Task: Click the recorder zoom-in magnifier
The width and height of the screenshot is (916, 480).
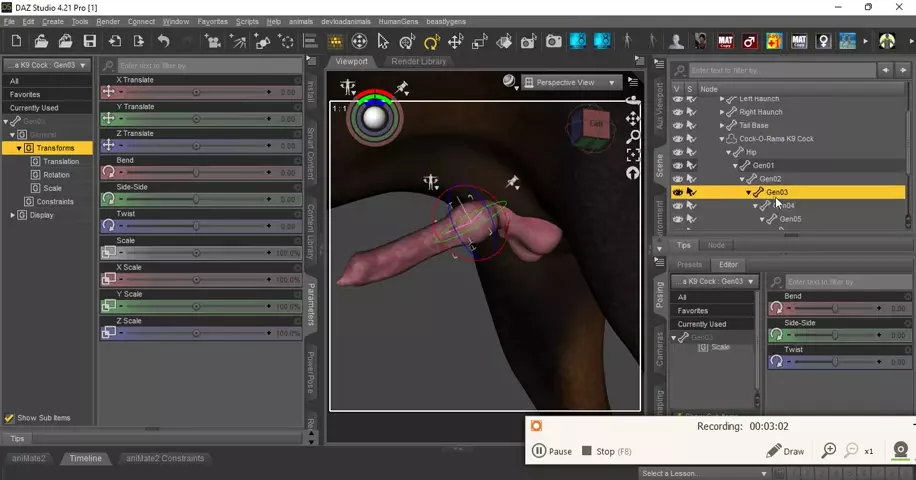Action: [x=828, y=451]
